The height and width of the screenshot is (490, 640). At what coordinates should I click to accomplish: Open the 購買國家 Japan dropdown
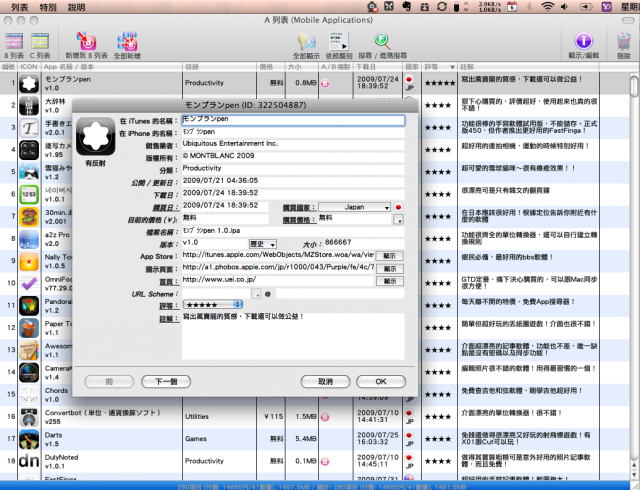coord(354,207)
